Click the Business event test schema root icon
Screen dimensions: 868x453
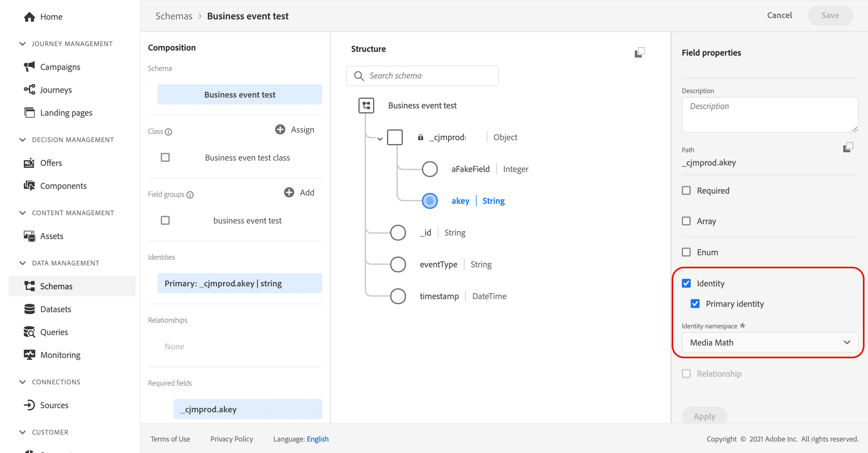tap(366, 106)
